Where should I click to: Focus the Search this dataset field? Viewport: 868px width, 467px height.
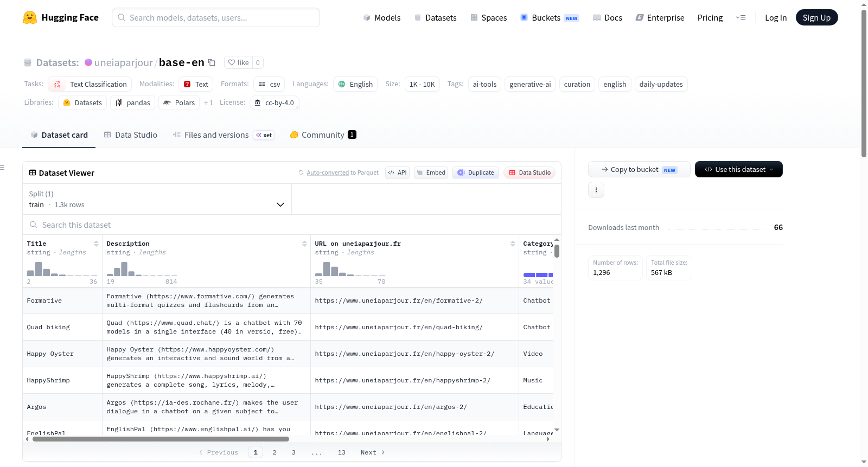(292, 225)
